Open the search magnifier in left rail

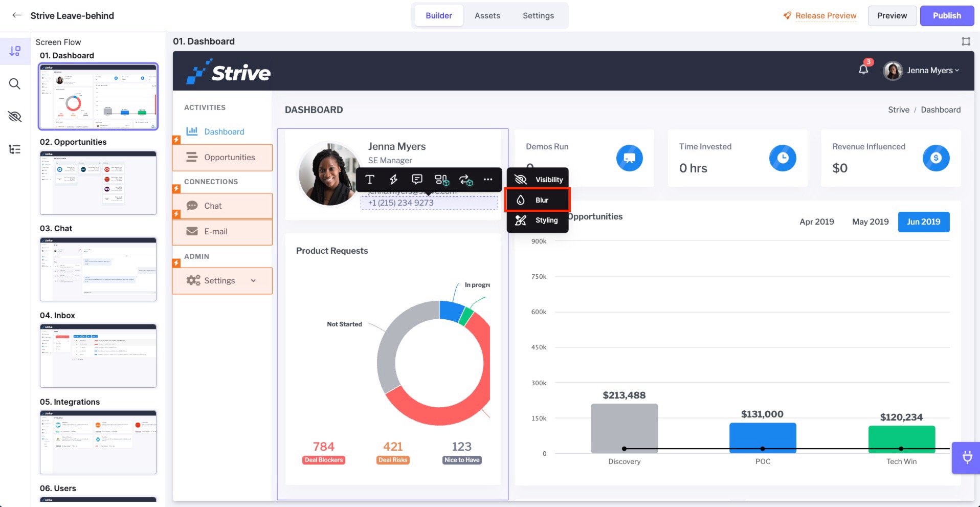tap(15, 84)
